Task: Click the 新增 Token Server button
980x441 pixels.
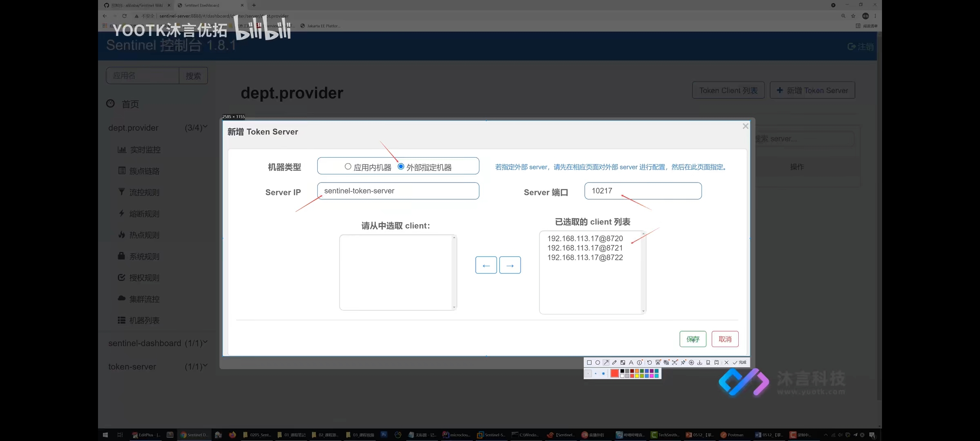Action: point(813,90)
